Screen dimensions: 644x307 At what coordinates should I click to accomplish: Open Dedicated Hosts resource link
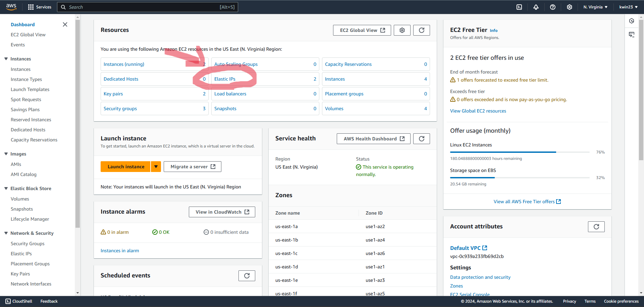coord(121,79)
